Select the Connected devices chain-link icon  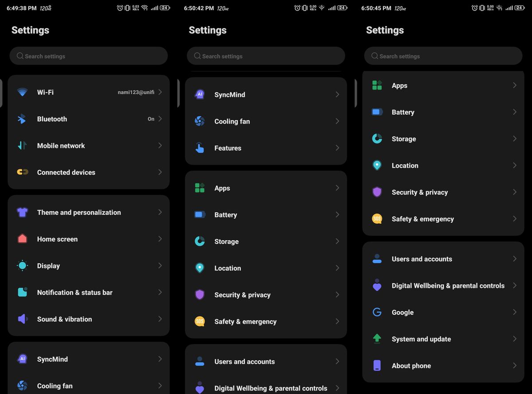[22, 172]
